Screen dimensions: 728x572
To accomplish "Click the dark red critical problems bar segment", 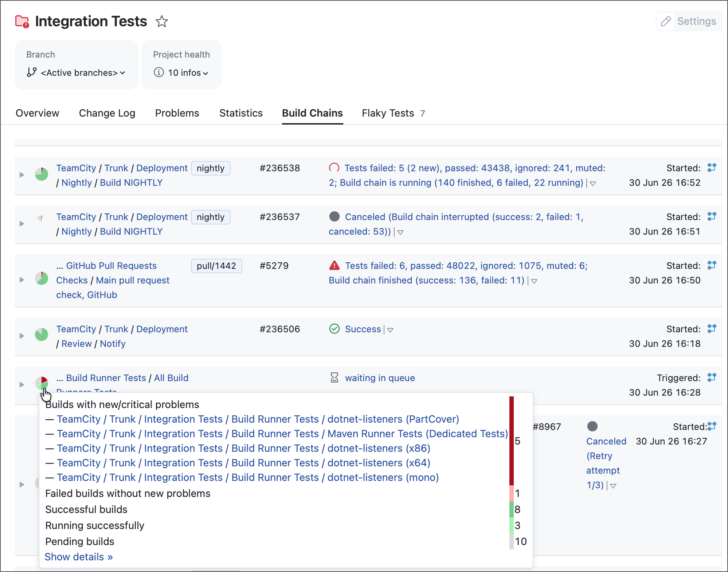I will 512,441.
